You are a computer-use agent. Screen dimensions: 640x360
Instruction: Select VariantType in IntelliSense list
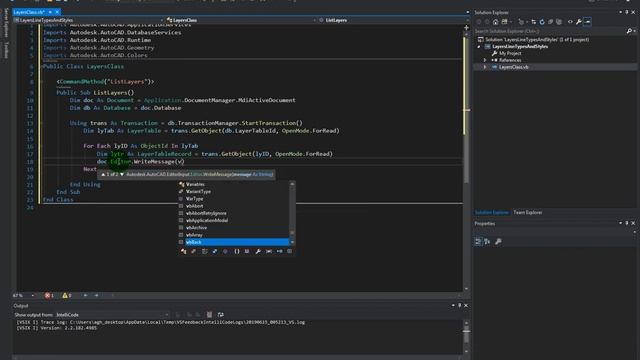click(233, 191)
